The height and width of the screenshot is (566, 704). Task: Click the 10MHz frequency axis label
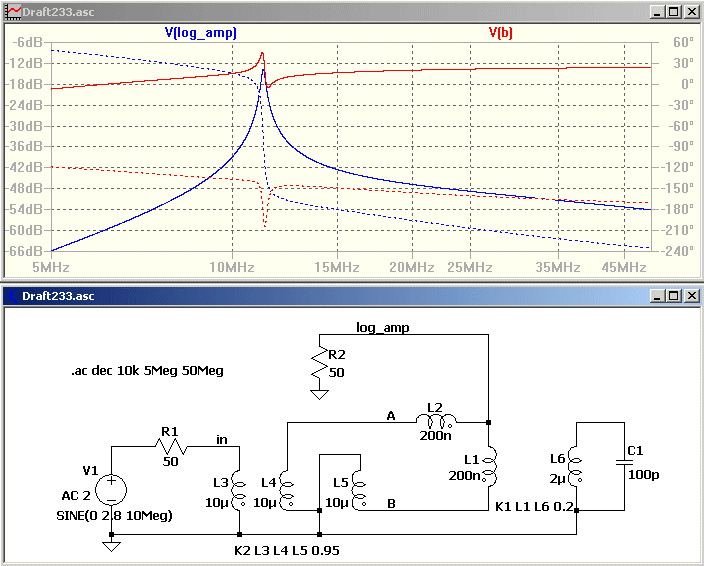(x=232, y=268)
